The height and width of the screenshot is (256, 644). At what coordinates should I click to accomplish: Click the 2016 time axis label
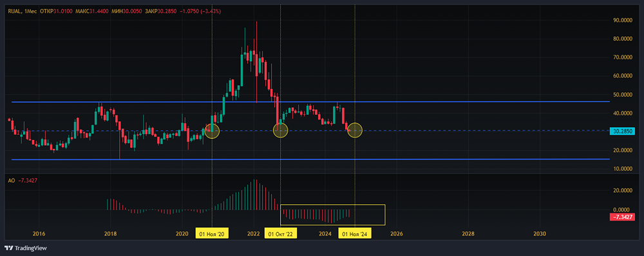[39, 234]
